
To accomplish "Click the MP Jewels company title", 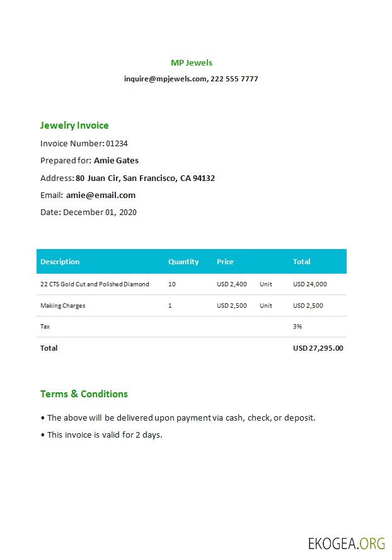I will [x=192, y=62].
